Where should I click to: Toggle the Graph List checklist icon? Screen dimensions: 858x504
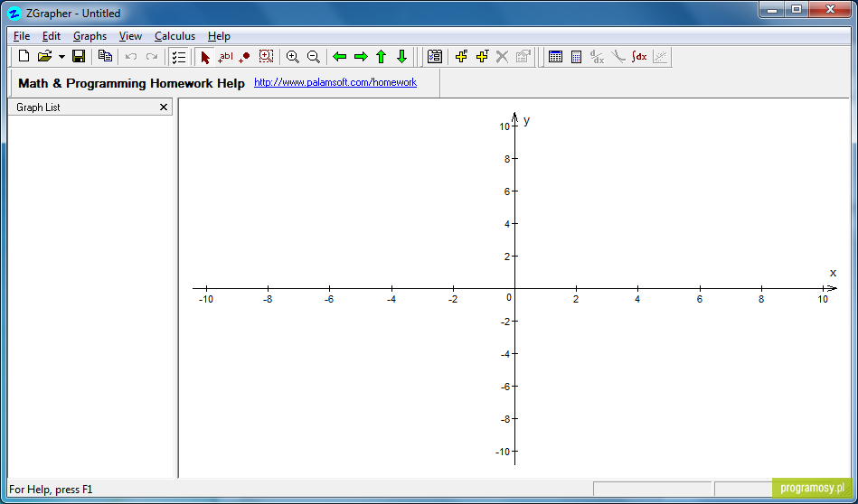[178, 57]
